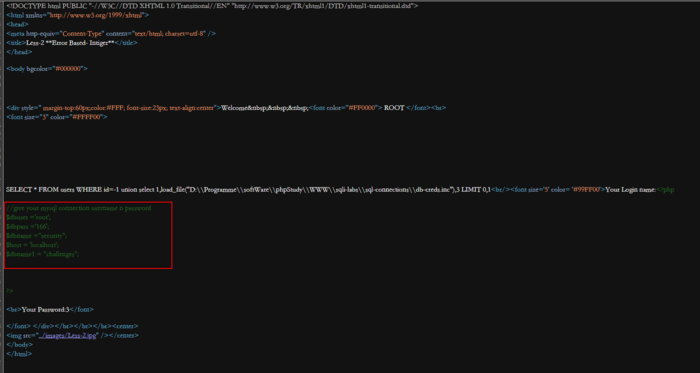Select the html xmlns opening tag line
The width and height of the screenshot is (700, 373).
point(78,15)
